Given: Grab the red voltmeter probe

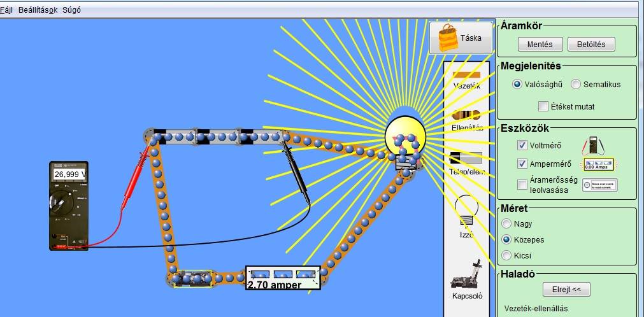Looking at the screenshot, I should (136, 177).
